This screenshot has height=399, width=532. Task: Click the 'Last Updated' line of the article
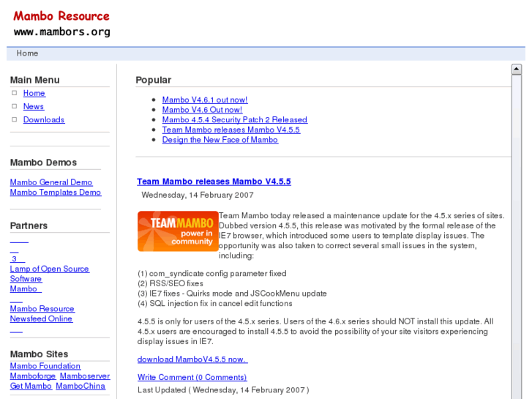point(223,389)
